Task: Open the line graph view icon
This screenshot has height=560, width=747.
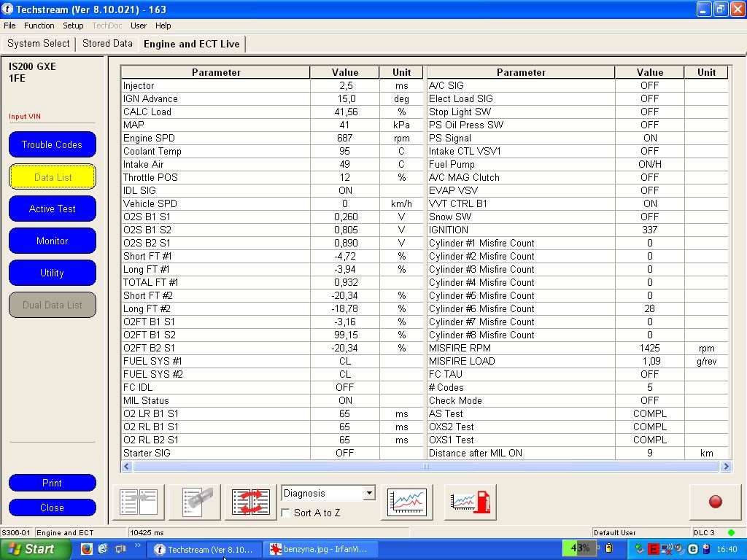Action: pyautogui.click(x=407, y=502)
